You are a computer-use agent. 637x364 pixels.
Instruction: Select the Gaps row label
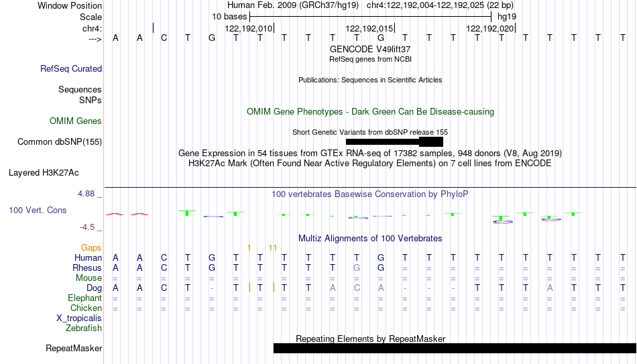tap(91, 247)
